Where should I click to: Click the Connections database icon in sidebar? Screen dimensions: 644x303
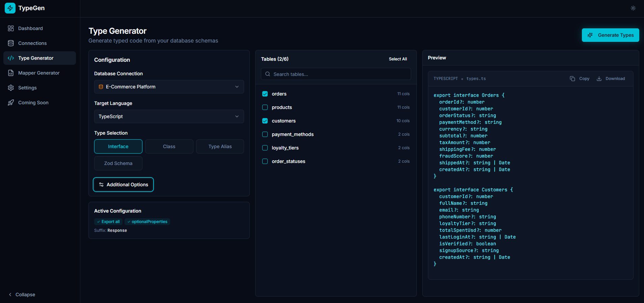tap(11, 43)
